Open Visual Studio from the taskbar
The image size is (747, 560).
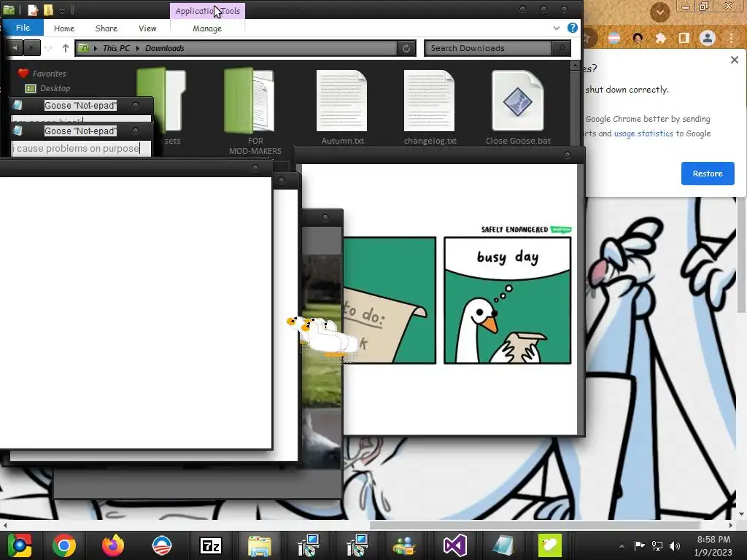(x=454, y=545)
